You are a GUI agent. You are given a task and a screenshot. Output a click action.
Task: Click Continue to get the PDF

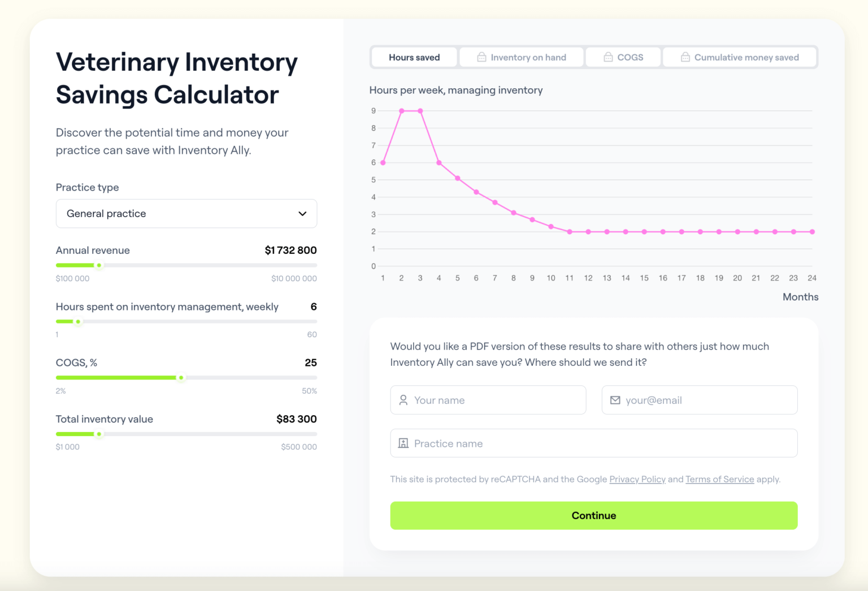click(593, 515)
